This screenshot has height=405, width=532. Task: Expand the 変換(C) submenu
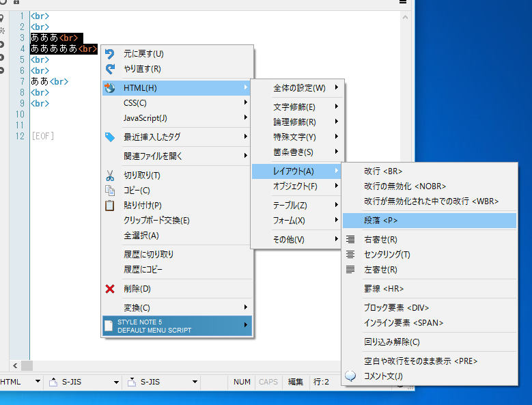pos(176,307)
